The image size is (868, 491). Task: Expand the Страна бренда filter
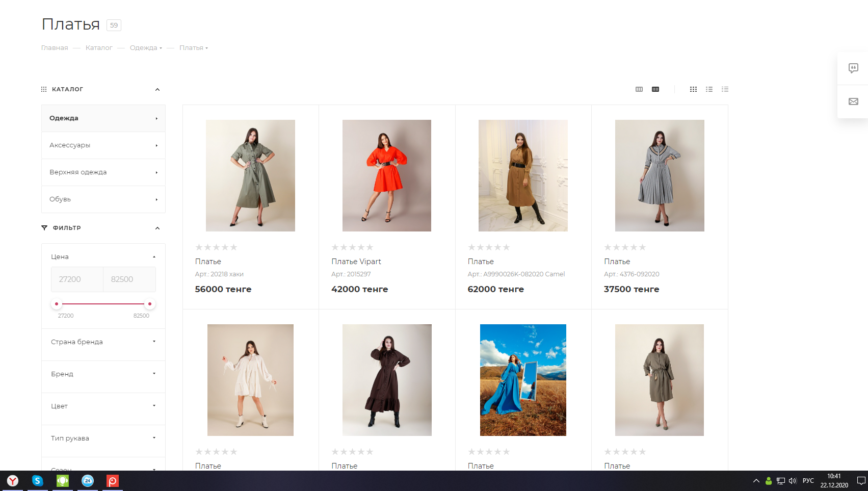click(103, 342)
